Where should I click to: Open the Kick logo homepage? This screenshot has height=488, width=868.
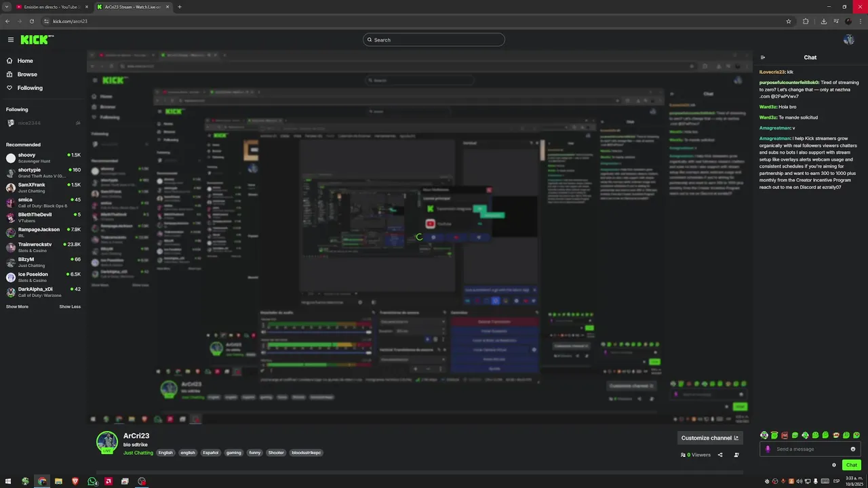[37, 40]
